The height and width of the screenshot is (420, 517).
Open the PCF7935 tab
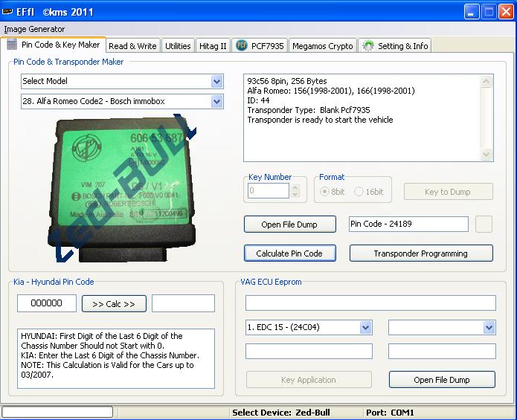(260, 46)
